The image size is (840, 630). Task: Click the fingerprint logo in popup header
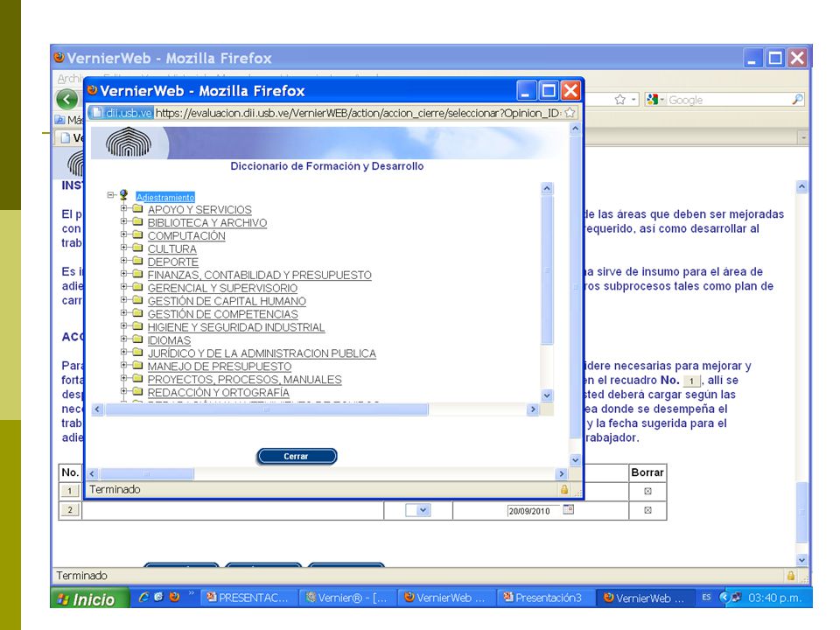pos(129,142)
